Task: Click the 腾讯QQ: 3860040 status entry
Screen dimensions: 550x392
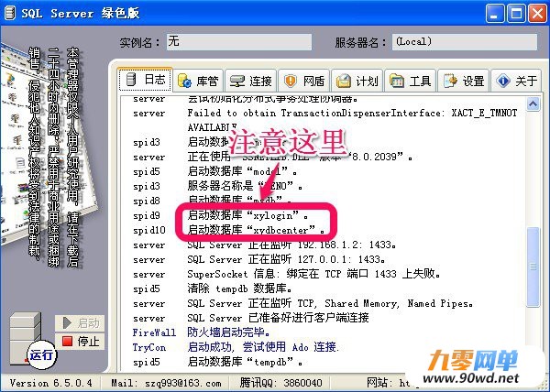Action: (281, 383)
